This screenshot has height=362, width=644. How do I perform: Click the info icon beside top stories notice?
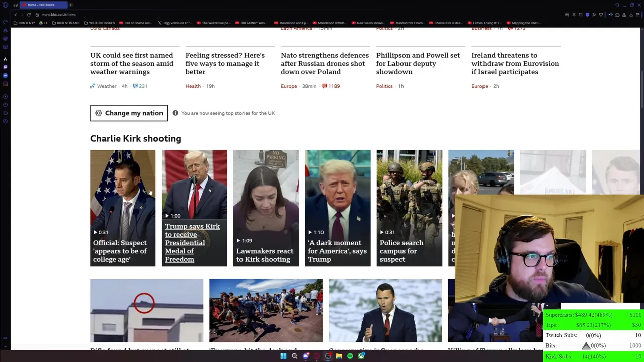175,113
